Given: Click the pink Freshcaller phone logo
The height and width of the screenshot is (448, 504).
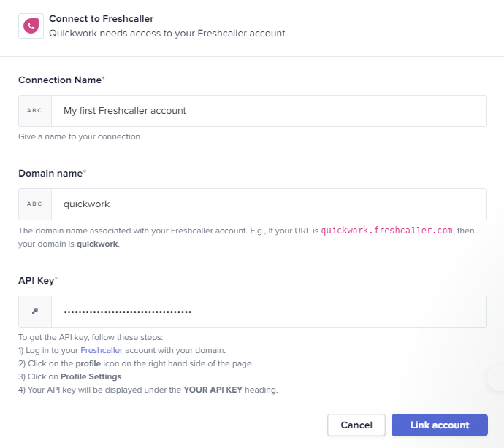Looking at the screenshot, I should click(31, 26).
